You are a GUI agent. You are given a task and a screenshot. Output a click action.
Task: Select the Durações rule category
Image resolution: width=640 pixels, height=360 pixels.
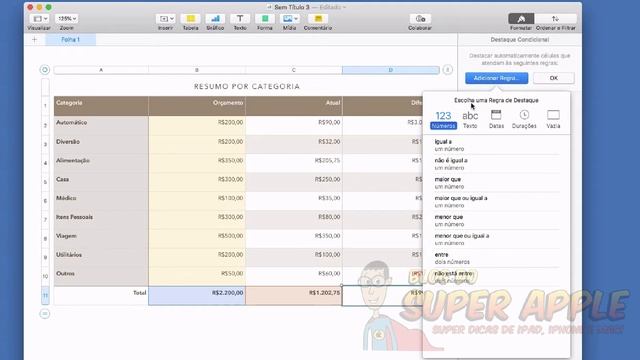524,120
